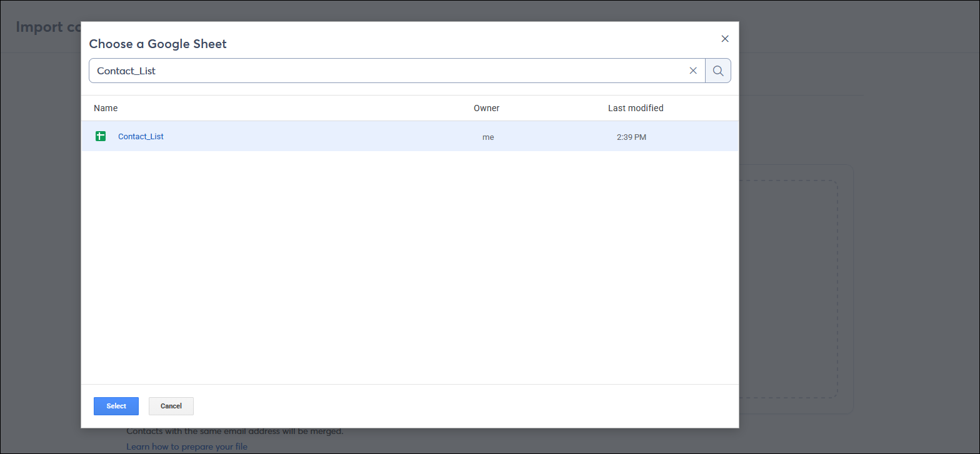
Task: Click the Last modified column header
Action: click(x=636, y=108)
